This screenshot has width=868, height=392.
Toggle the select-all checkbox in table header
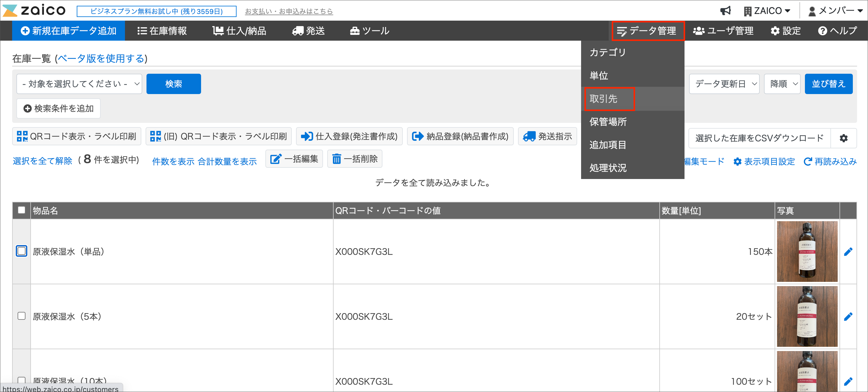click(22, 210)
